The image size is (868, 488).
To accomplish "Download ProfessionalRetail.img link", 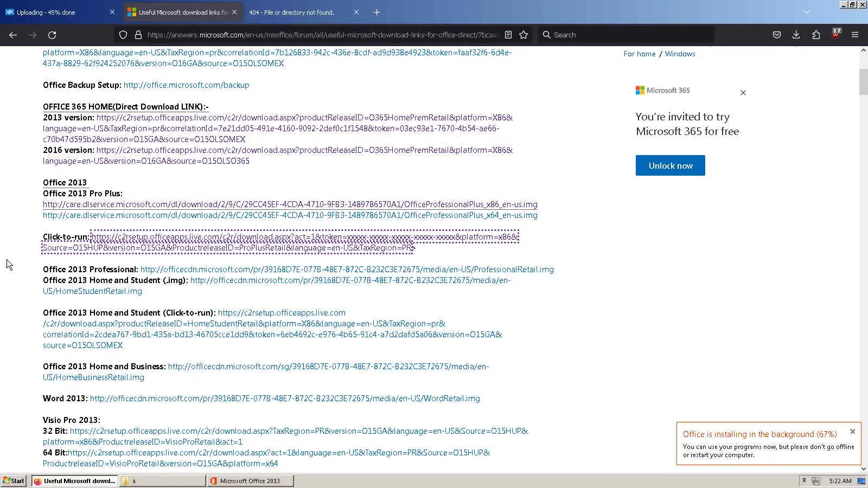I will point(347,269).
